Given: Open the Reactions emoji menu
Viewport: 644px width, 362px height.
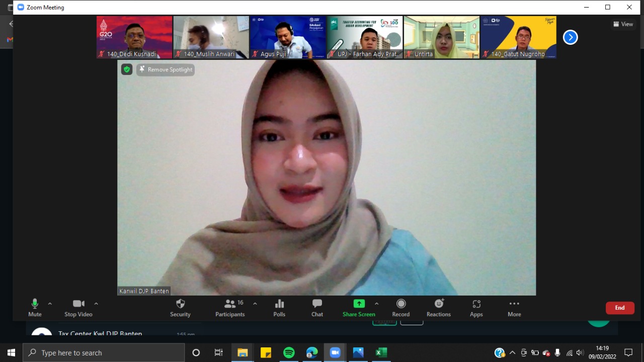Looking at the screenshot, I should [439, 304].
